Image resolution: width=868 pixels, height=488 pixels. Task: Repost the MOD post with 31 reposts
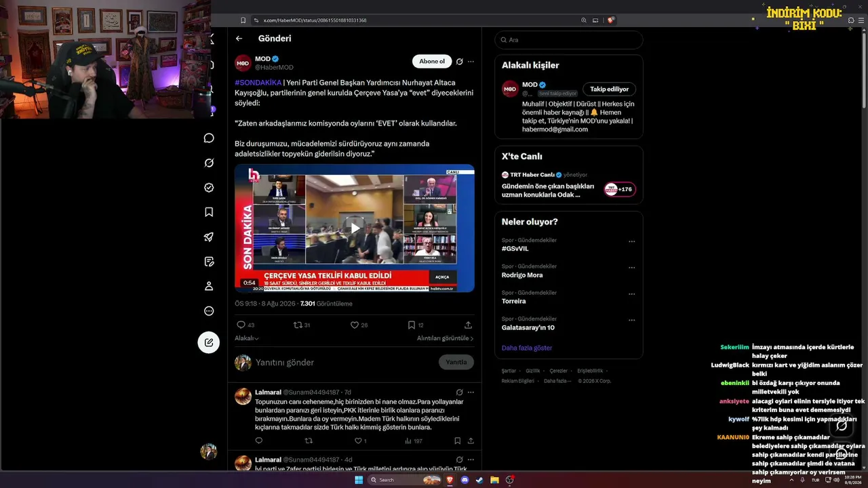tap(297, 325)
